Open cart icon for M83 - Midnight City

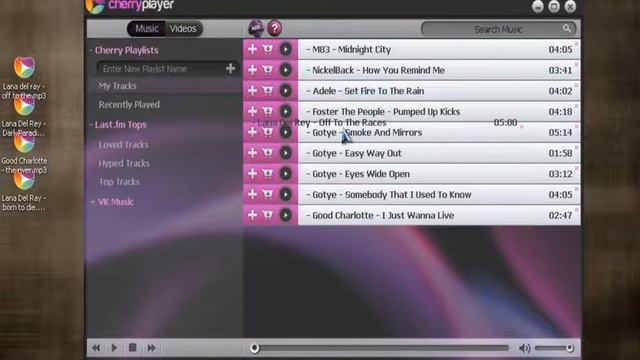click(x=268, y=49)
